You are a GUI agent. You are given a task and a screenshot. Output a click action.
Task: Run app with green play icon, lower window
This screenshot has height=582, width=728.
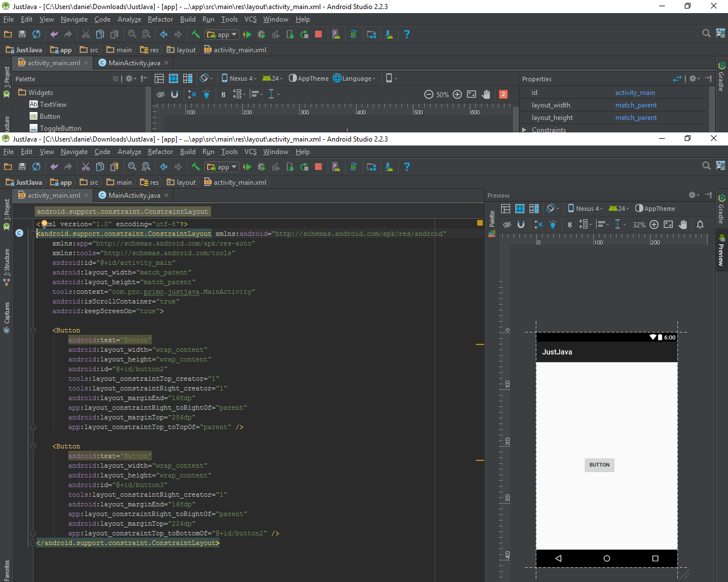point(247,167)
